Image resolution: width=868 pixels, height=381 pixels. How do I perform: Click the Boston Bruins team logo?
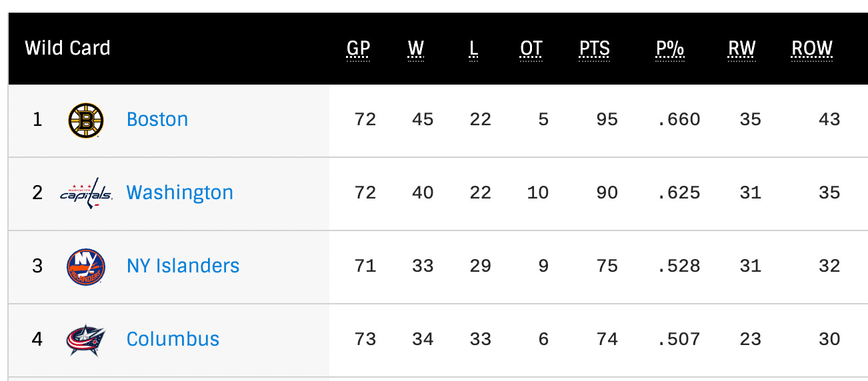[x=86, y=121]
